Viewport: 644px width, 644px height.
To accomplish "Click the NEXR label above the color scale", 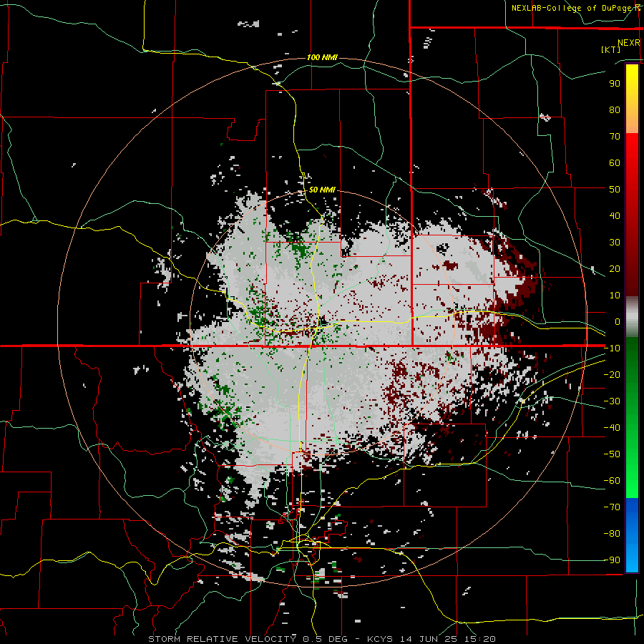I will 628,43.
